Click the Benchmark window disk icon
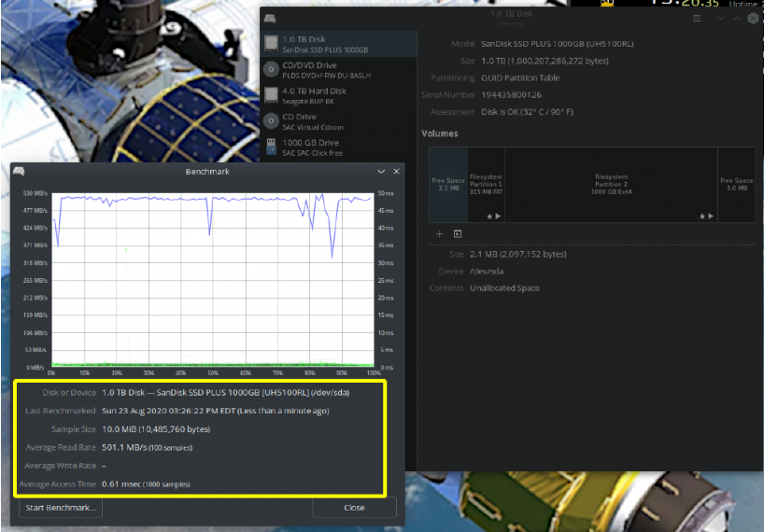Image resolution: width=764 pixels, height=532 pixels. pyautogui.click(x=19, y=172)
